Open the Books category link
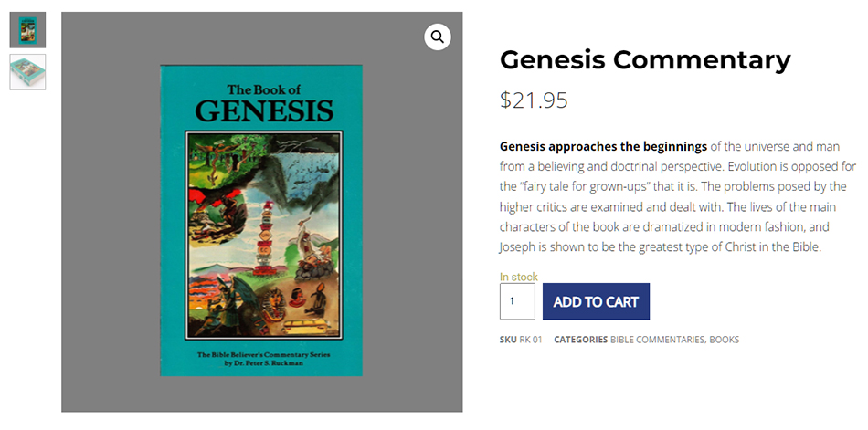The width and height of the screenshot is (868, 430). click(725, 340)
